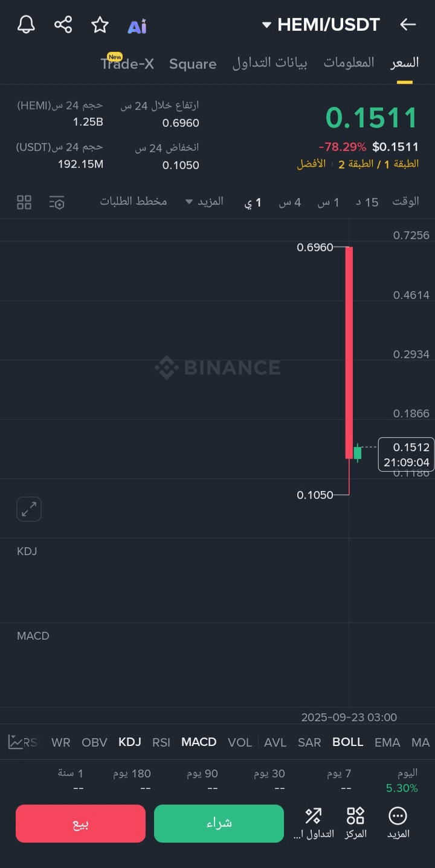
Task: Go back with the arrow icon
Action: pyautogui.click(x=408, y=25)
